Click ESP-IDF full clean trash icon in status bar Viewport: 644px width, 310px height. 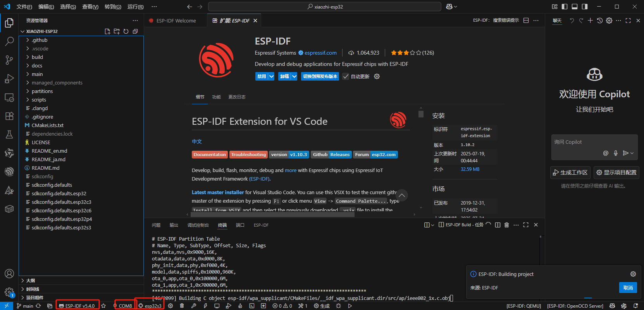click(182, 306)
